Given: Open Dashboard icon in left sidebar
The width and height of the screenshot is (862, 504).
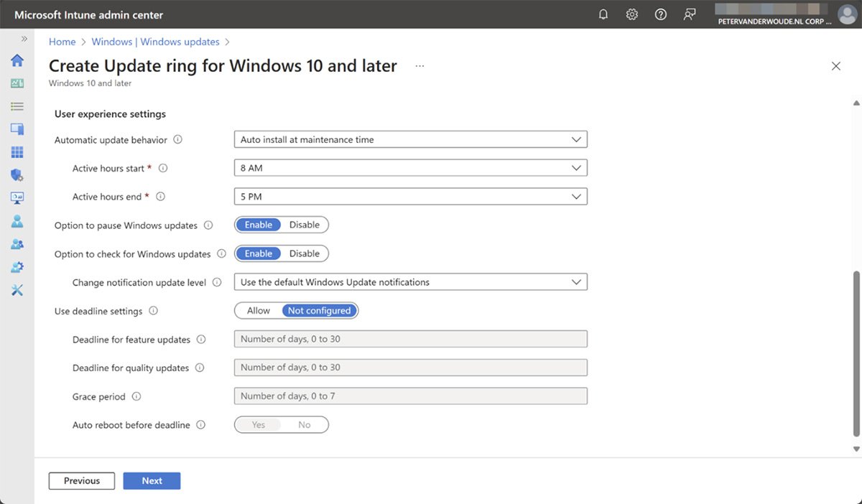Looking at the screenshot, I should pos(17,83).
